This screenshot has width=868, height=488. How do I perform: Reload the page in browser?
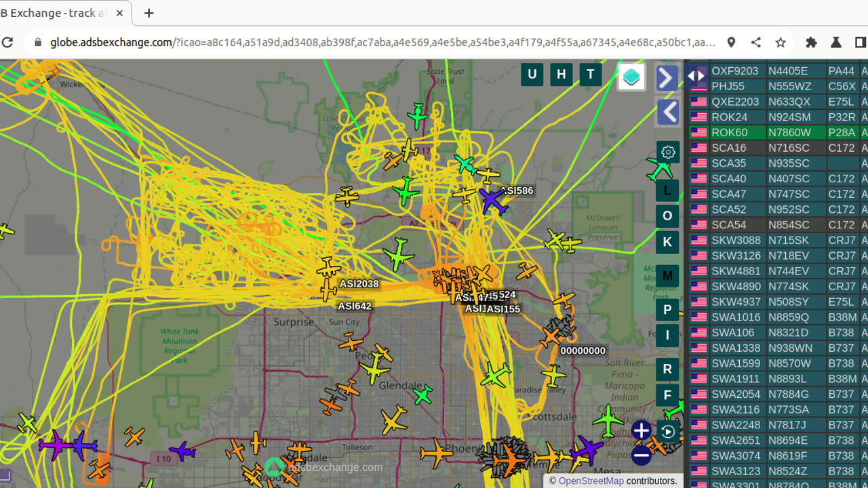pos(8,42)
